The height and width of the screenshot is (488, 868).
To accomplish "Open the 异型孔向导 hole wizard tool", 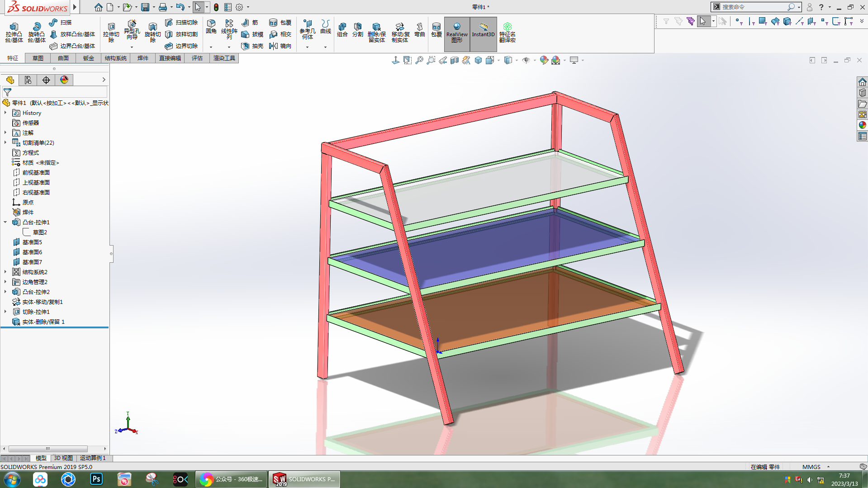I will [132, 29].
